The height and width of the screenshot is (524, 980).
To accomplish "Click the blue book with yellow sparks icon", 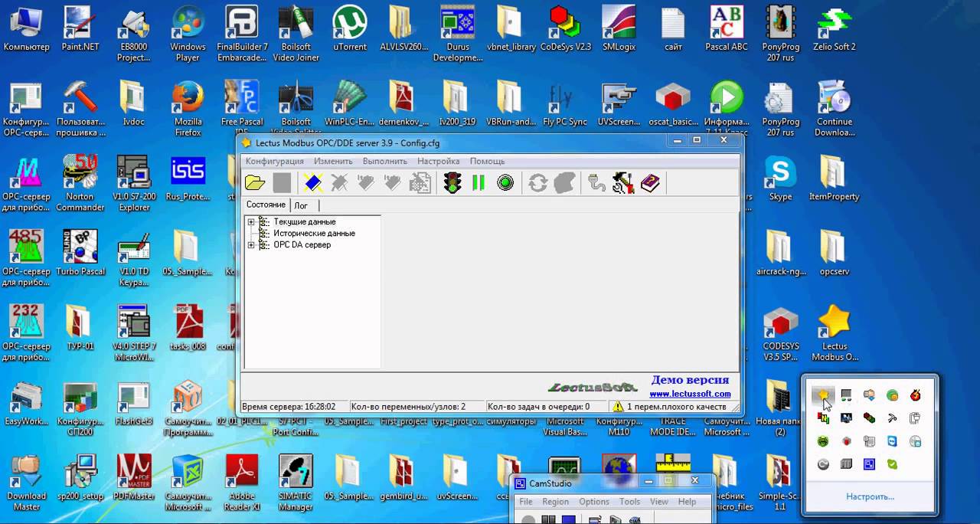I will 312,183.
